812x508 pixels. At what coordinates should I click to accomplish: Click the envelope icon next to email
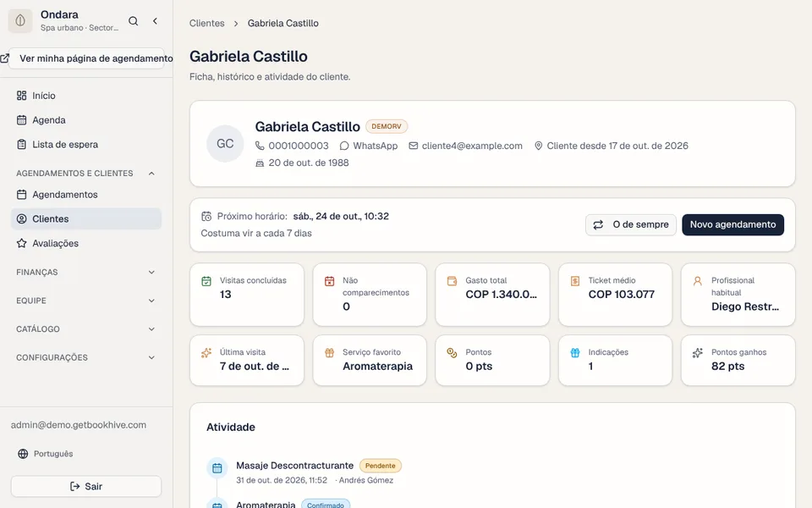coord(414,146)
